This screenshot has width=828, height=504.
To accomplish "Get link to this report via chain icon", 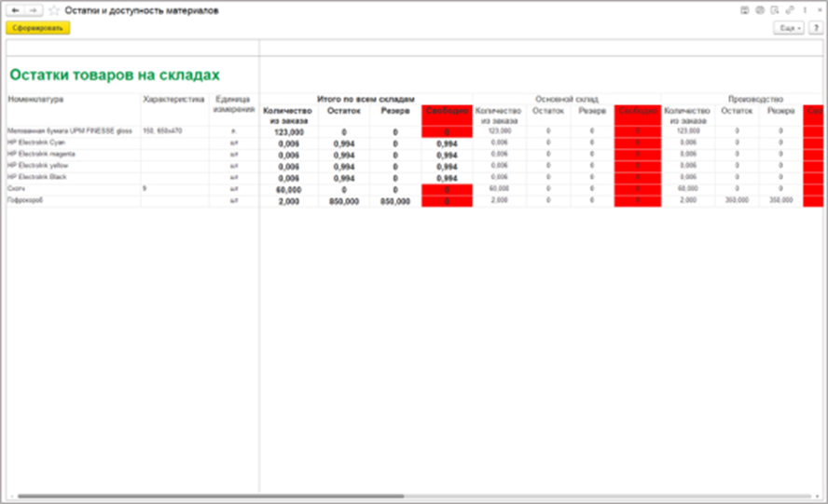I will pyautogui.click(x=789, y=9).
